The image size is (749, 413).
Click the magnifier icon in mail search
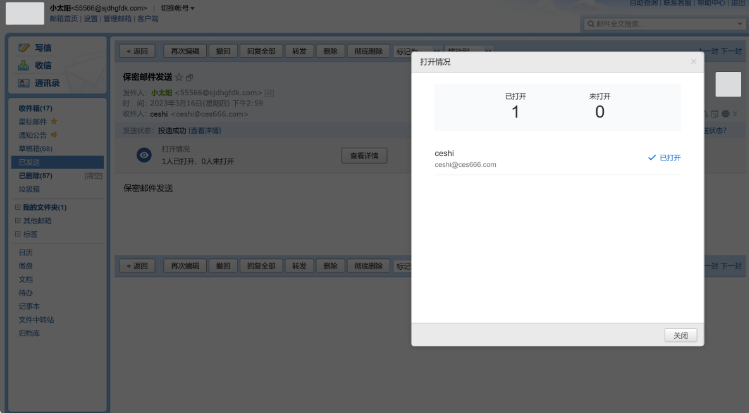593,22
